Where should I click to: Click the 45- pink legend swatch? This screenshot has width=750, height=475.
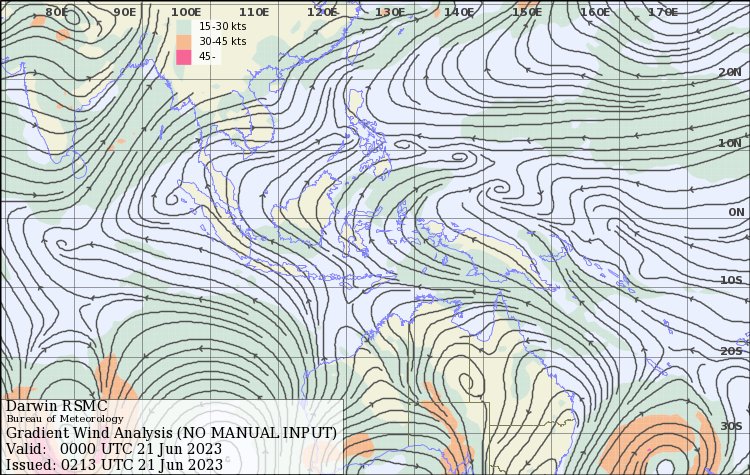183,56
